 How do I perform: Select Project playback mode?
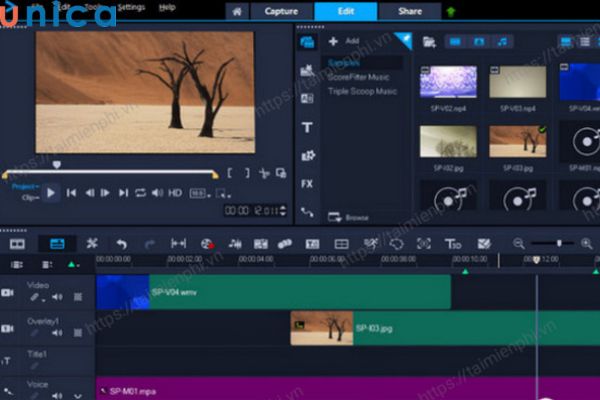pos(26,186)
